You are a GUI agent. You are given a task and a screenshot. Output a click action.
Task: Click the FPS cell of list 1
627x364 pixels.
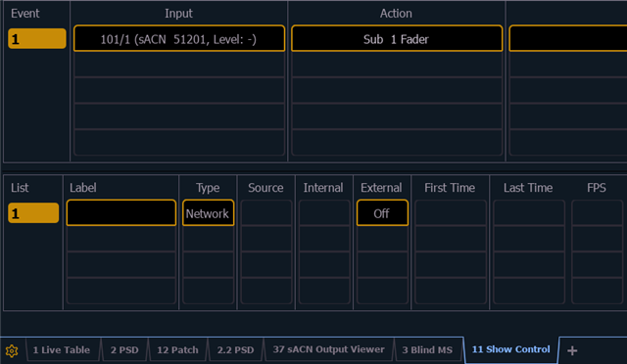597,213
